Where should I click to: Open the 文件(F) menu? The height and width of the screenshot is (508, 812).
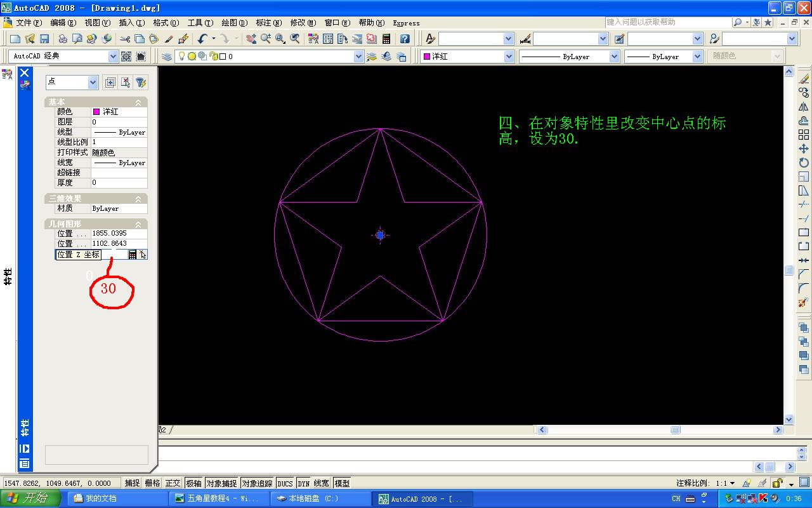(x=28, y=23)
